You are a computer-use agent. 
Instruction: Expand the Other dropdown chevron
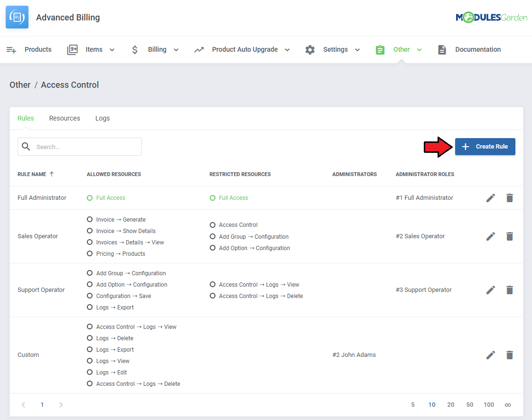pos(420,50)
